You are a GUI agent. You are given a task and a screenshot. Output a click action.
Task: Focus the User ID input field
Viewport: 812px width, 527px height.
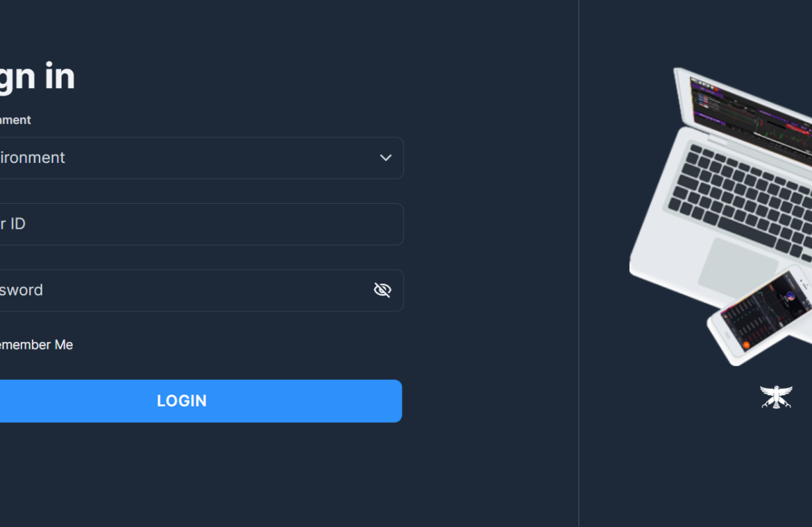click(x=201, y=224)
